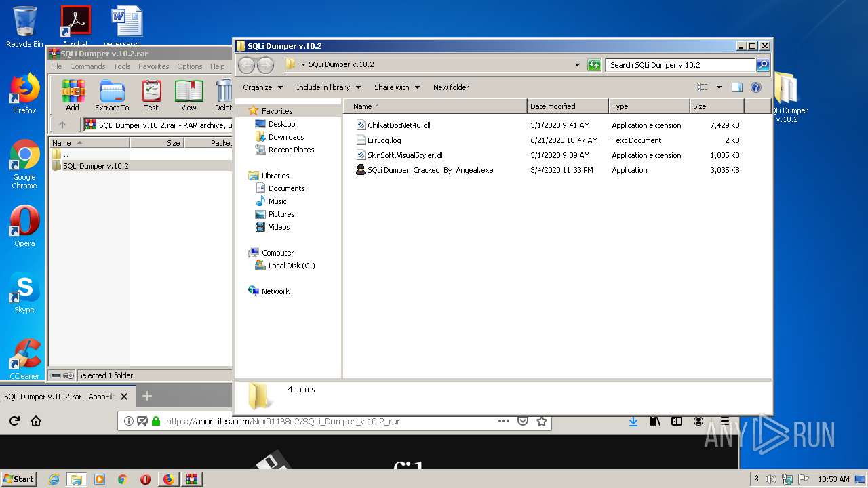Open the Recycle Bin desktop icon

coord(24,26)
